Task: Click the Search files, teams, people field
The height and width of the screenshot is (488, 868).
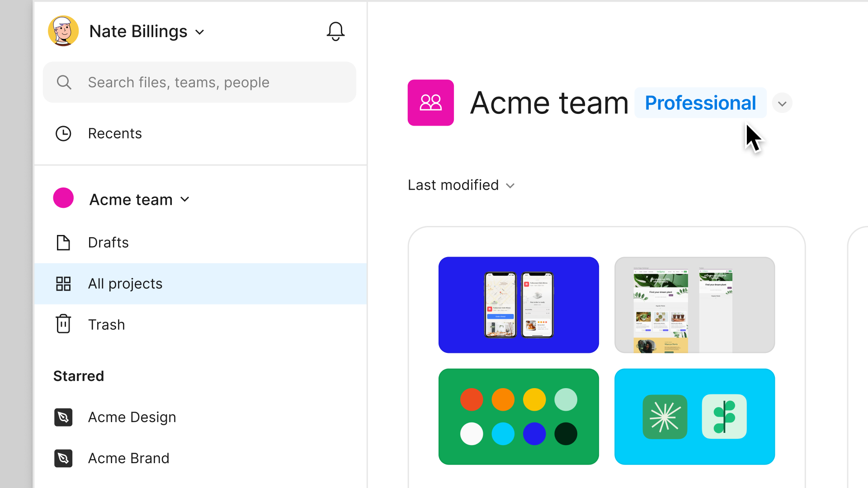Action: pos(200,82)
